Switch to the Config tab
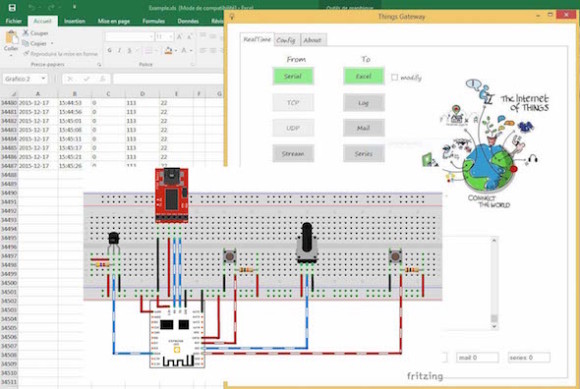This screenshot has height=389, width=580. click(x=286, y=40)
